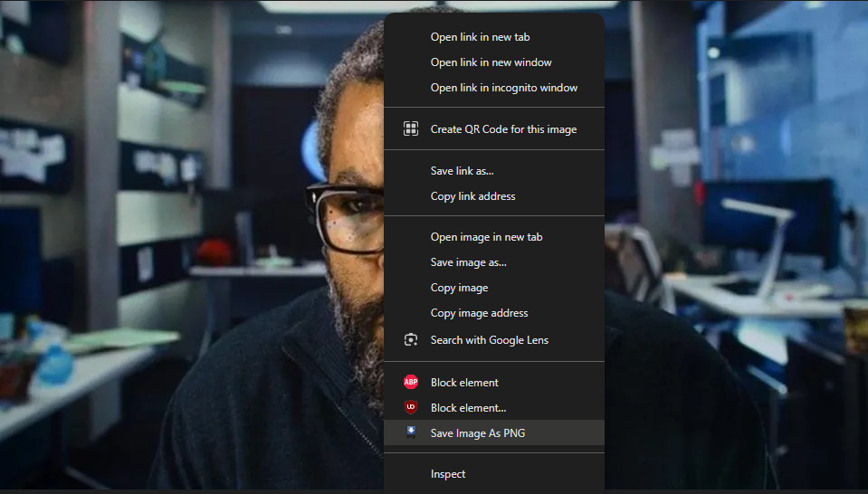Viewport: 868px width, 494px height.
Task: Choose Search with Google Lens
Action: (x=494, y=340)
